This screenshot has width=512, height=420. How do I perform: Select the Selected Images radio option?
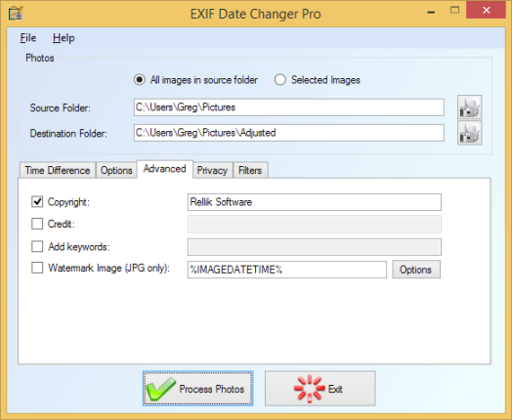[x=280, y=80]
